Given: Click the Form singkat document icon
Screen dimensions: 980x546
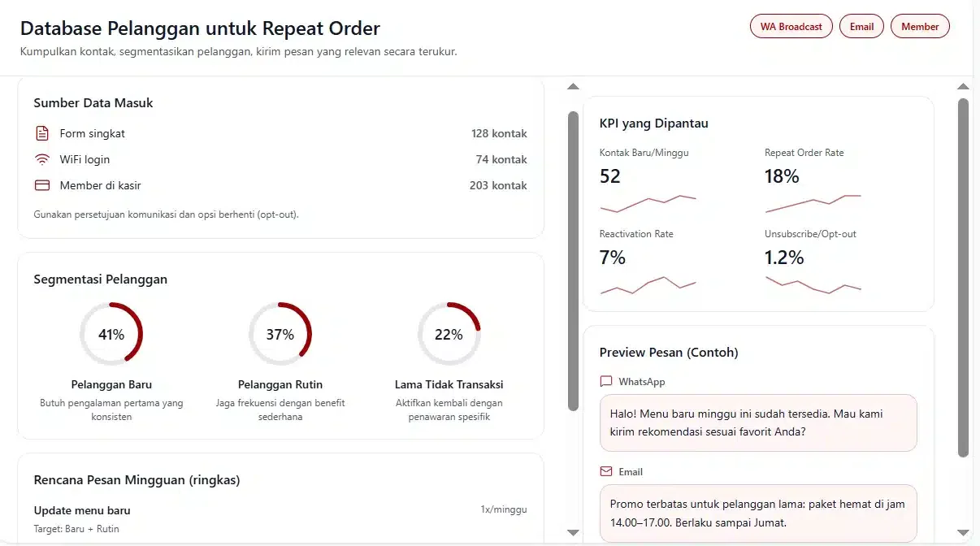Looking at the screenshot, I should 42,133.
